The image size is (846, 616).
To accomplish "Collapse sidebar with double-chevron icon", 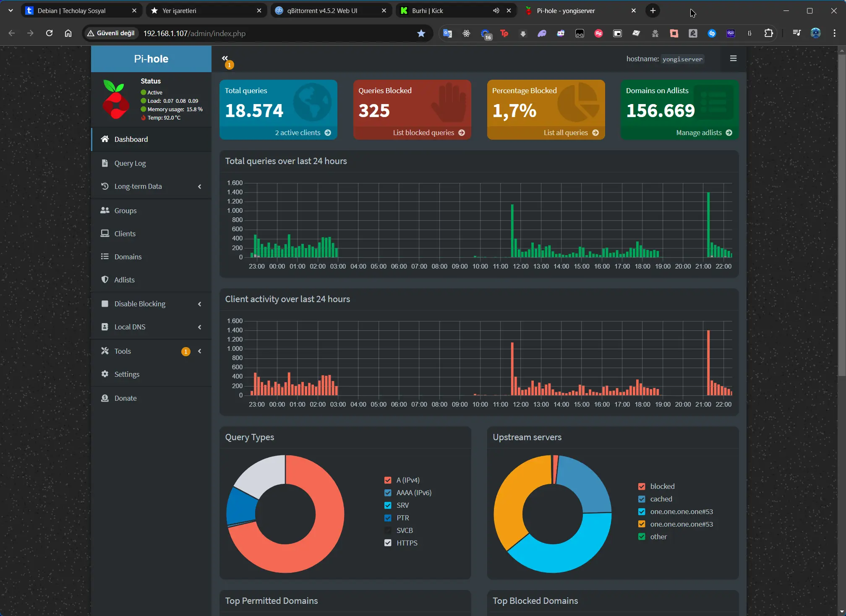I will [x=225, y=58].
